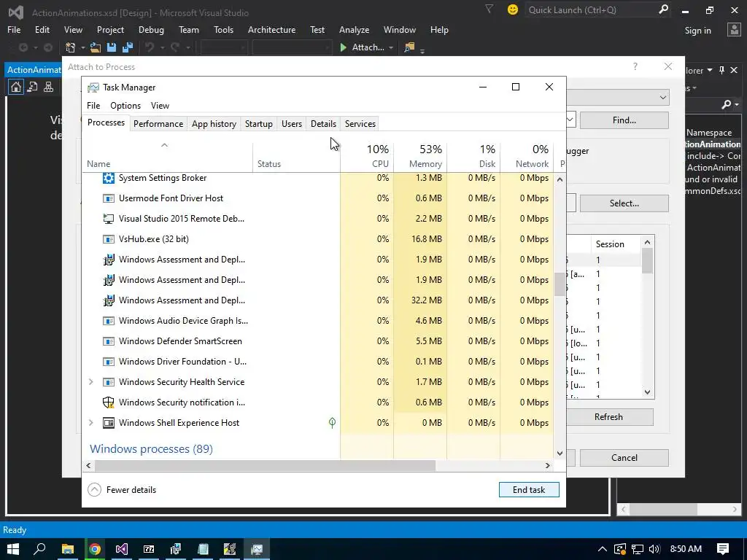Click the taskbar search magnifier icon
Viewport: 747px width, 560px height.
pos(39,549)
